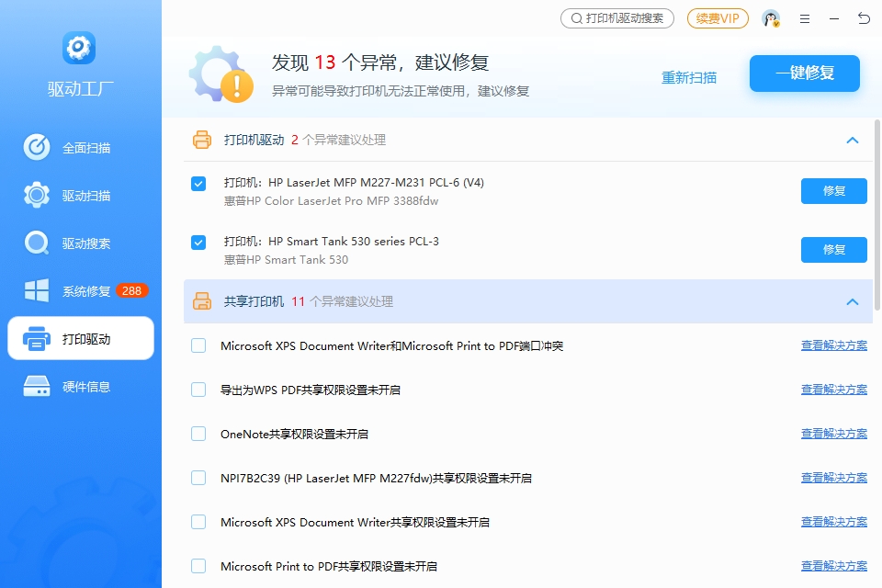
Task: Collapse the 打印机驱动 section chevron
Action: coord(852,141)
